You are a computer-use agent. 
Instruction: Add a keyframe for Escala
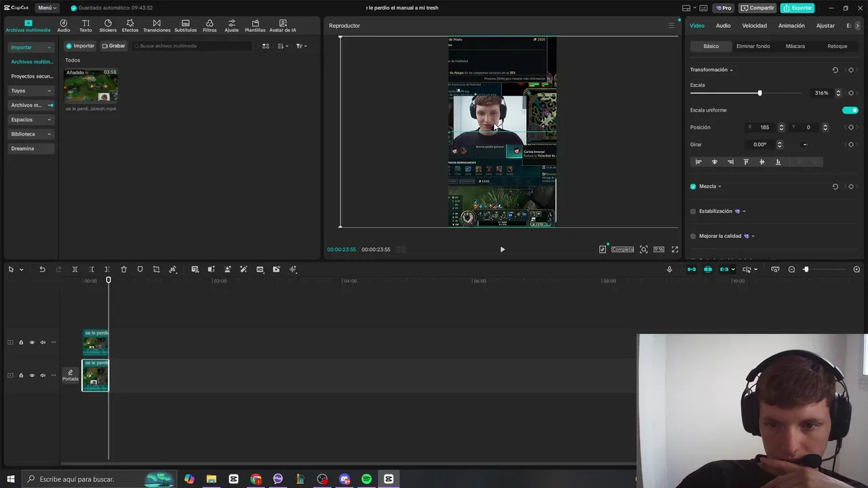pos(851,93)
